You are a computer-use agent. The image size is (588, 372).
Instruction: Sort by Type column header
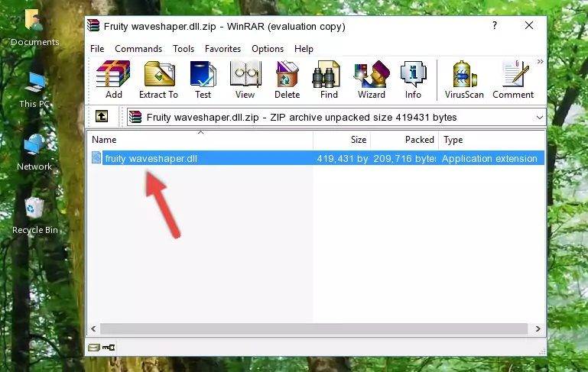pos(491,140)
